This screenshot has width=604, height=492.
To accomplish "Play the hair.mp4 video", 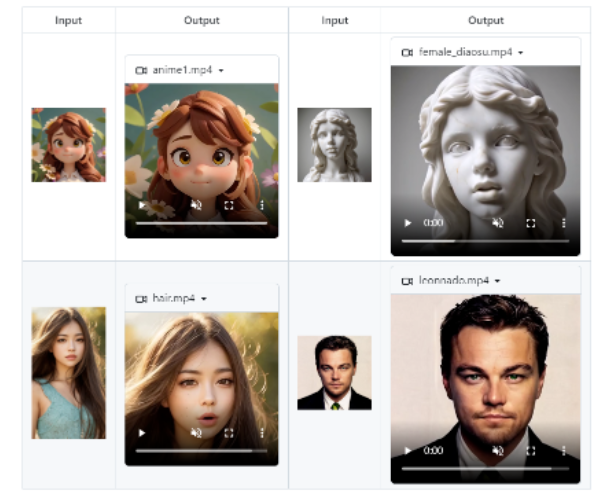I will pos(142,433).
